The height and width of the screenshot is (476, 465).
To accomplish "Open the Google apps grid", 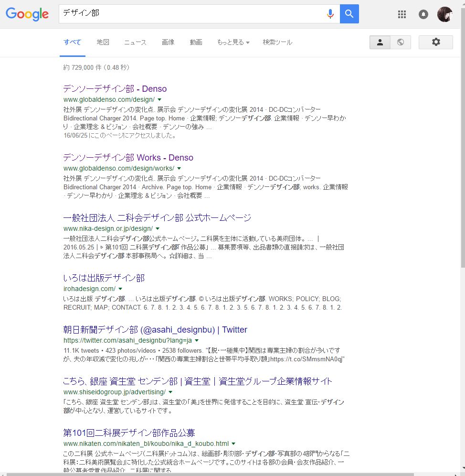I will 402,14.
